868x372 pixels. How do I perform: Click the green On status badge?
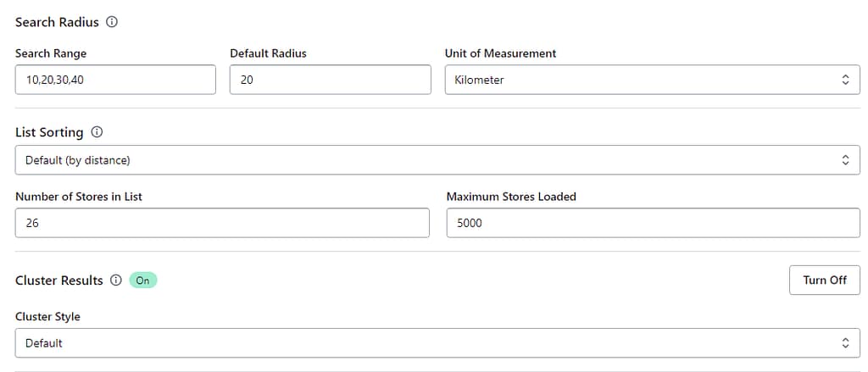pyautogui.click(x=143, y=280)
